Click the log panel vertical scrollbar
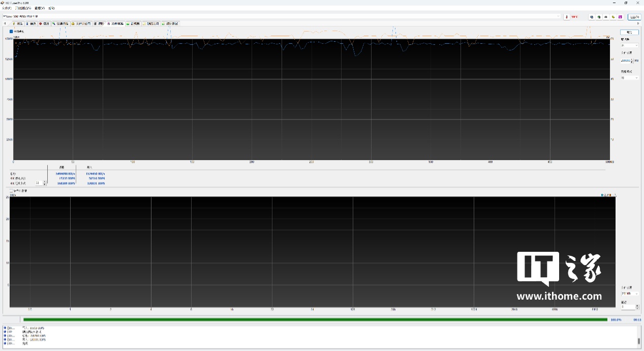Image resolution: width=644 pixels, height=351 pixels. [638, 336]
